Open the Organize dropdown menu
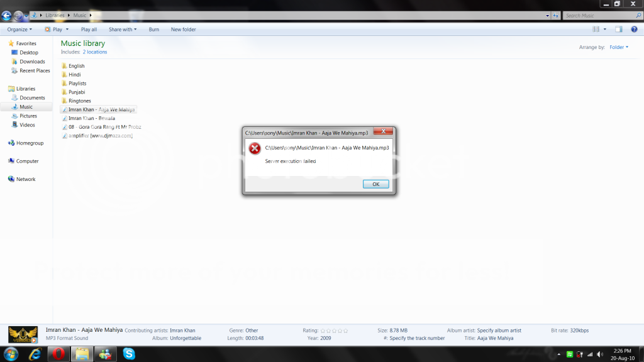The image size is (644, 362). 19,30
